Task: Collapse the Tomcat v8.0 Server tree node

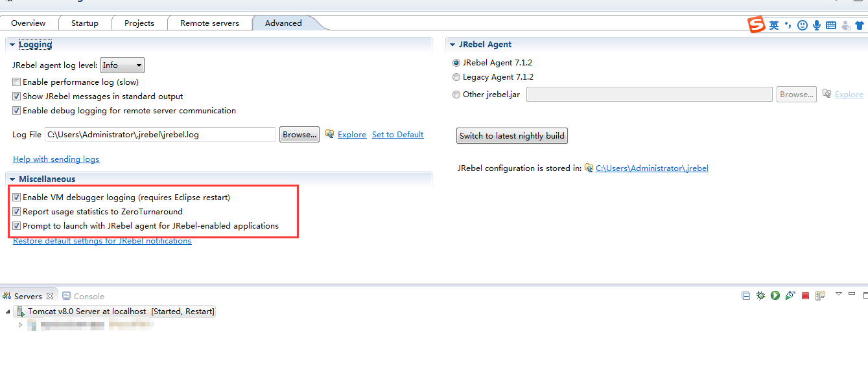Action: point(8,312)
